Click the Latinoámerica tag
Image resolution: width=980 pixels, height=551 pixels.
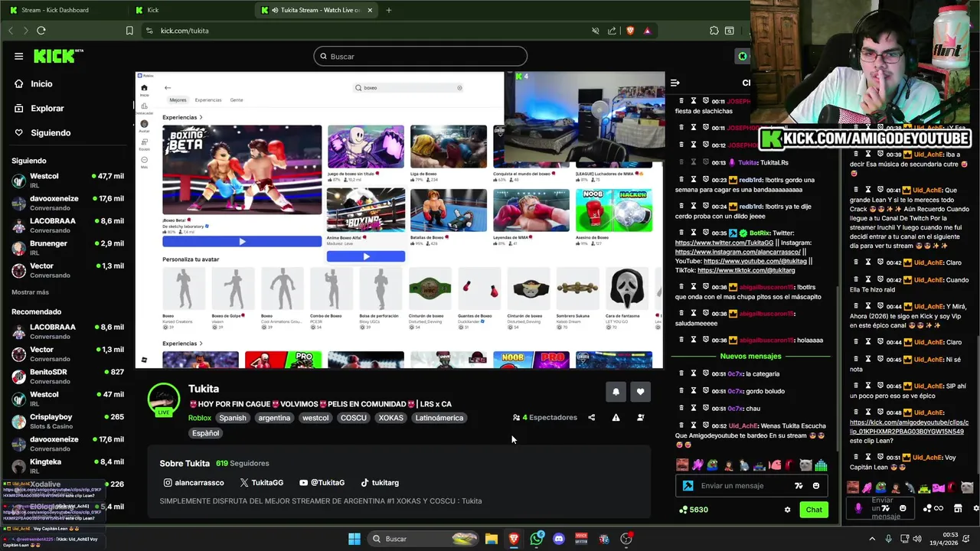(x=439, y=418)
